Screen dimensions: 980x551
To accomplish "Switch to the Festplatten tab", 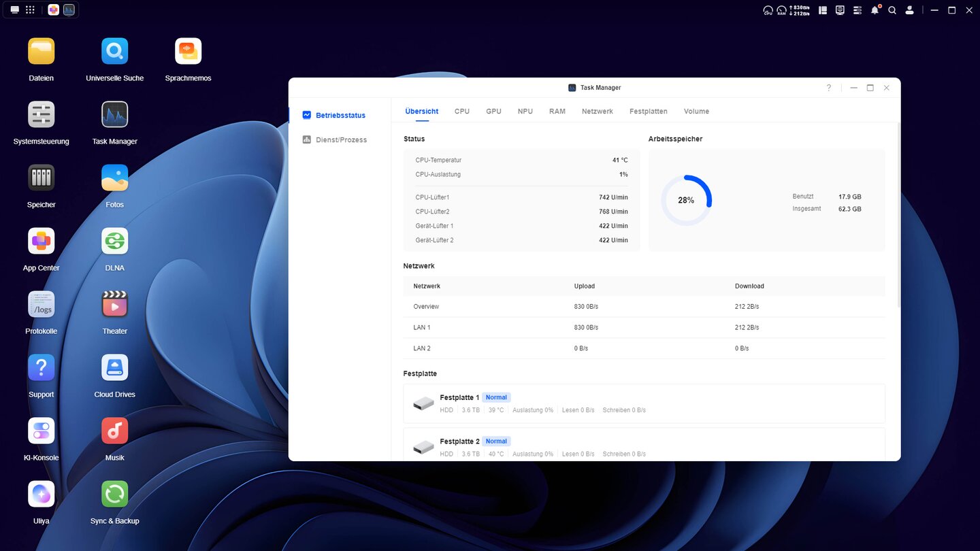I will click(648, 112).
